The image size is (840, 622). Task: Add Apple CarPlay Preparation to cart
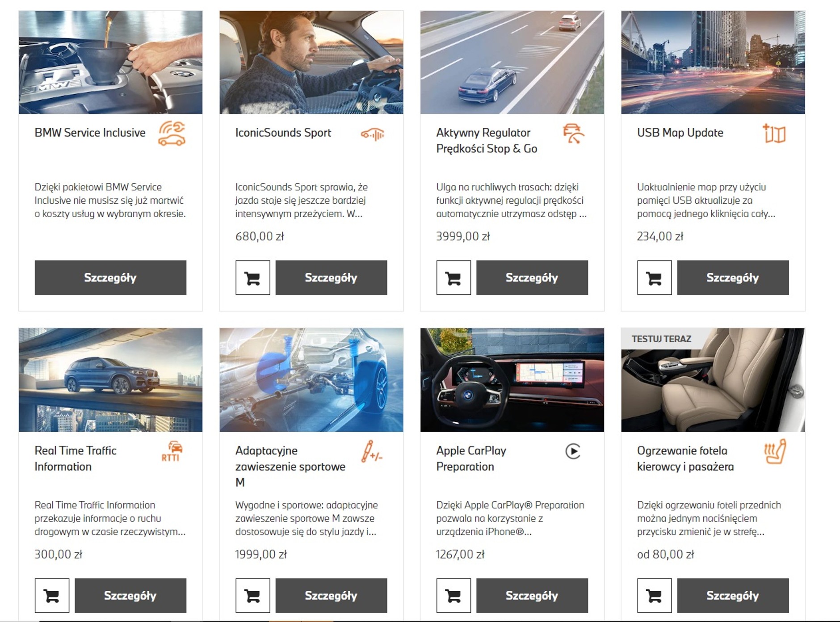click(454, 595)
